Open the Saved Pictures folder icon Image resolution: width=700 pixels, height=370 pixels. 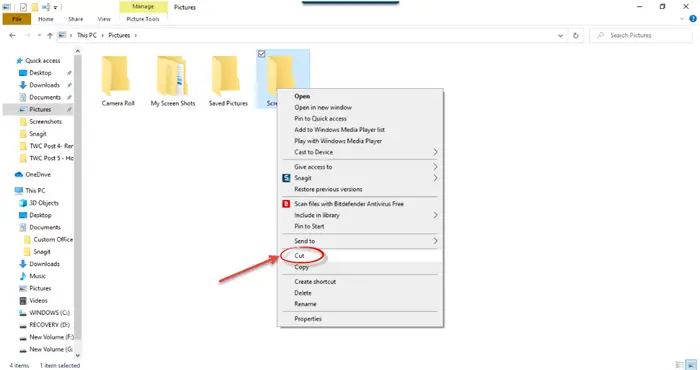coord(225,76)
